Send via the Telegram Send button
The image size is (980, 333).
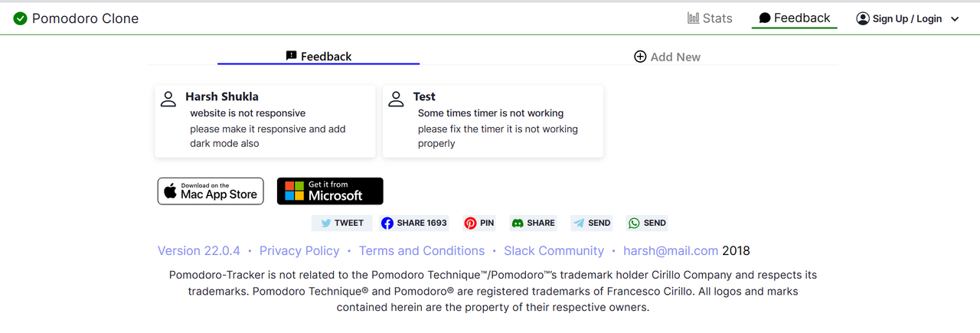592,223
